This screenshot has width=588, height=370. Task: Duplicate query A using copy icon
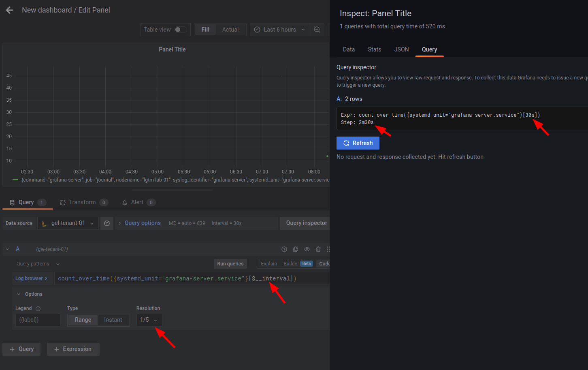coord(295,249)
